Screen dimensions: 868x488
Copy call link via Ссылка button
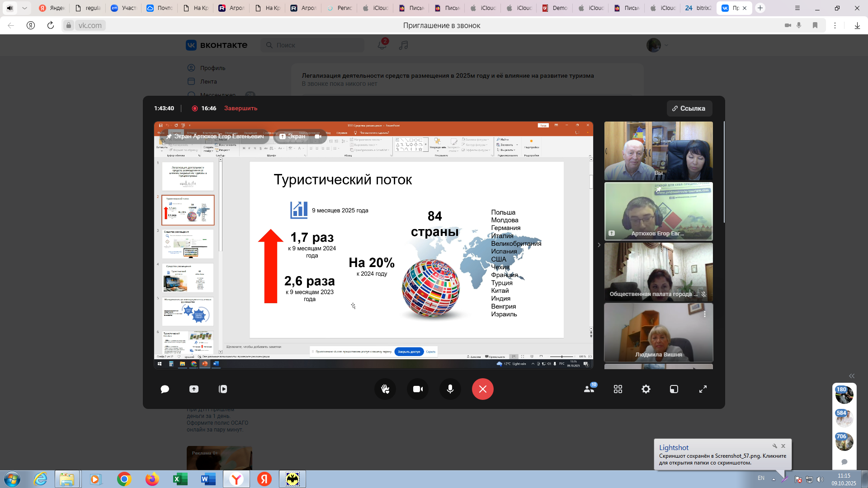click(x=689, y=108)
